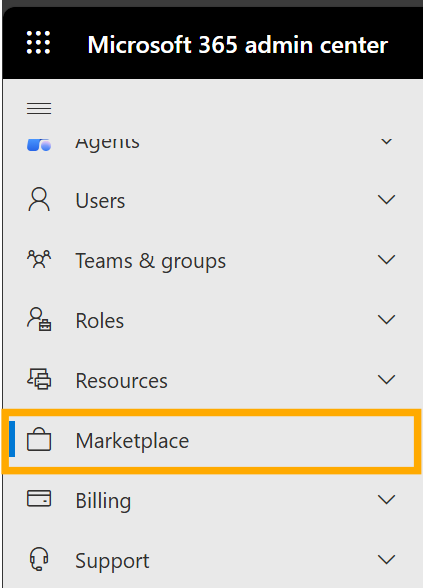The width and height of the screenshot is (423, 588).
Task: Select the Marketplace menu label
Action: [x=132, y=441]
